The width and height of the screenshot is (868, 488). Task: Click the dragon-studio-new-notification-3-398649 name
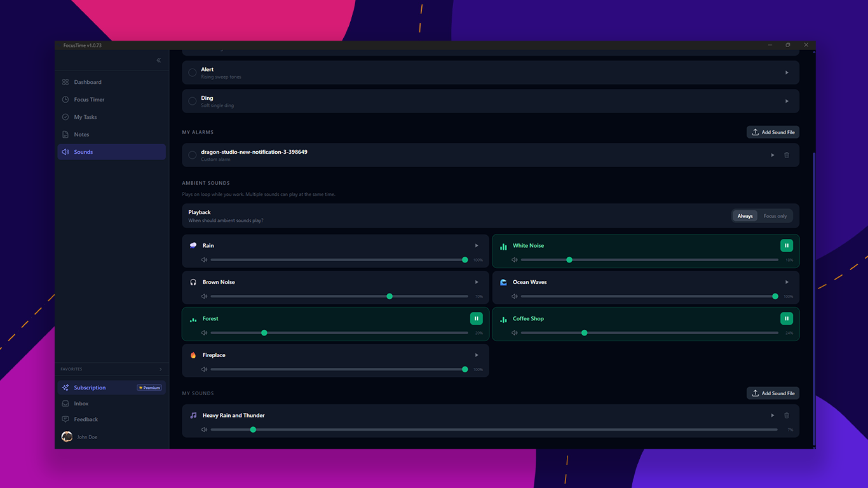point(254,152)
